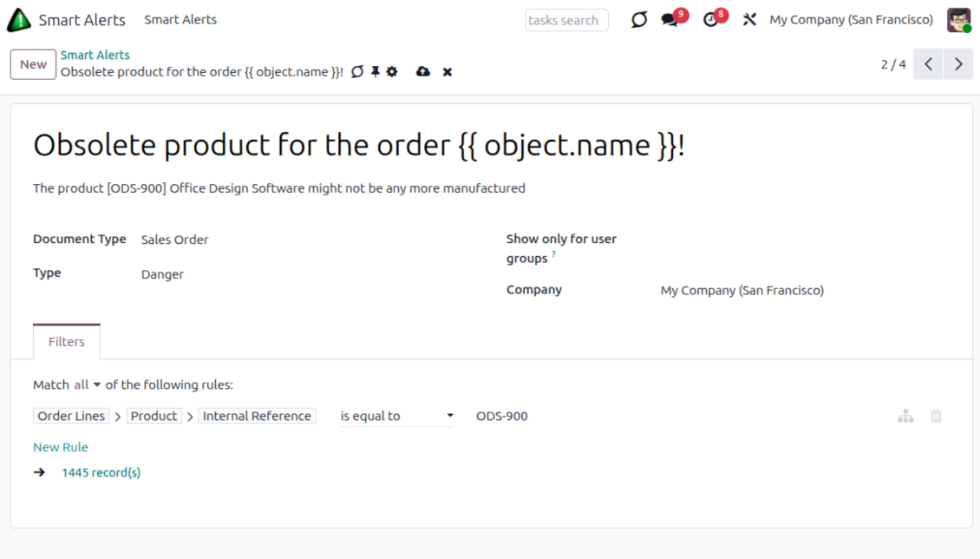Click the tasks search input field

tap(566, 20)
